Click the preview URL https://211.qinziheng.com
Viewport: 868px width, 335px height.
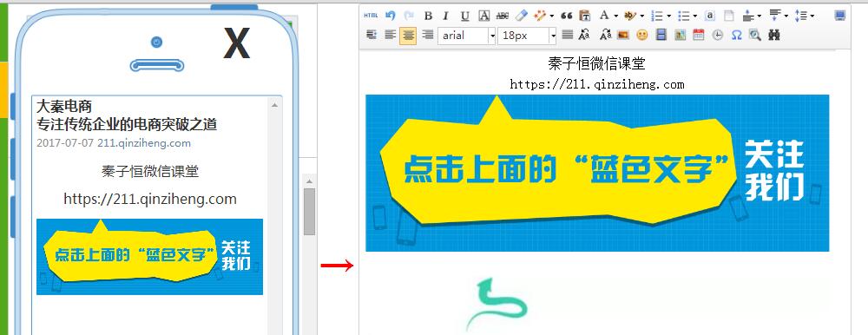150,199
